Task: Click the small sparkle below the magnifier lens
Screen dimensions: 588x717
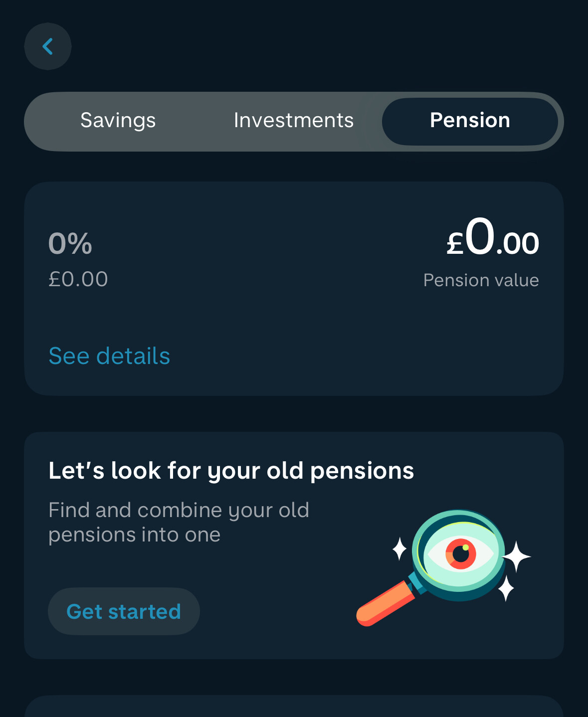Action: (x=506, y=588)
